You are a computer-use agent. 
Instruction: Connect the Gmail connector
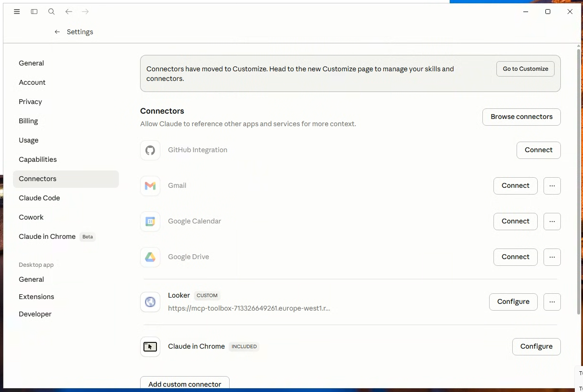(515, 186)
